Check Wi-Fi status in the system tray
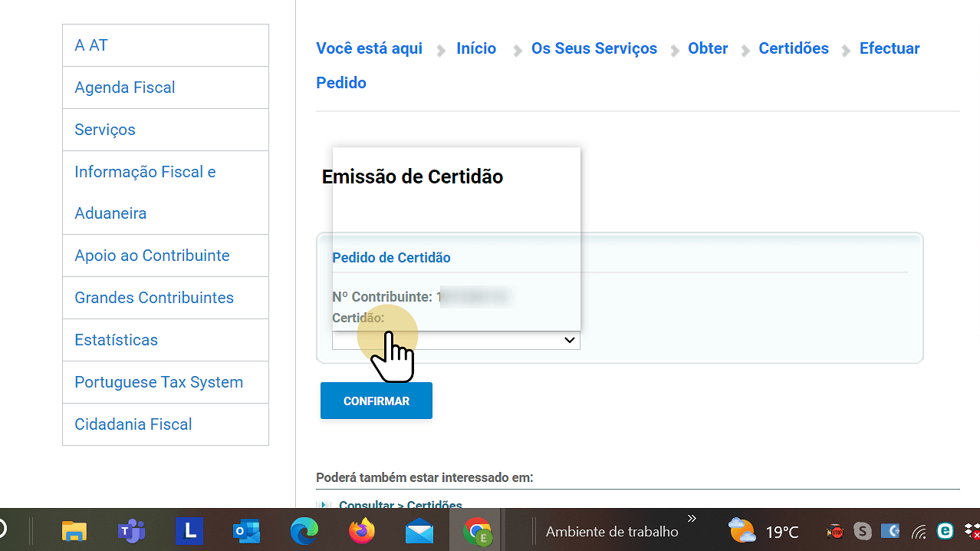 [918, 531]
